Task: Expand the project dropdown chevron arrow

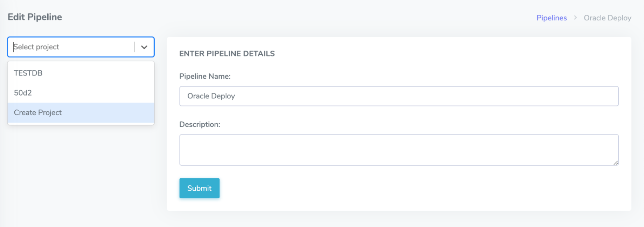Action: click(144, 47)
